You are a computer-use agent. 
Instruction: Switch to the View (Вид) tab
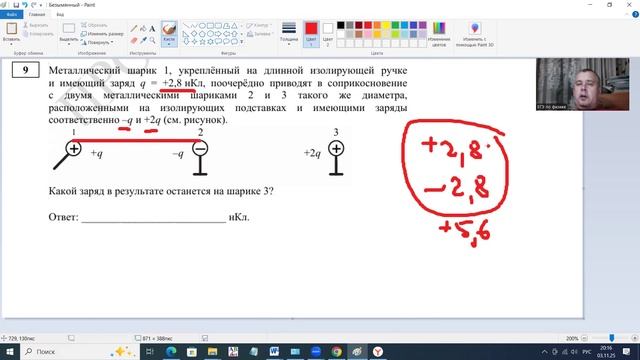[60, 15]
